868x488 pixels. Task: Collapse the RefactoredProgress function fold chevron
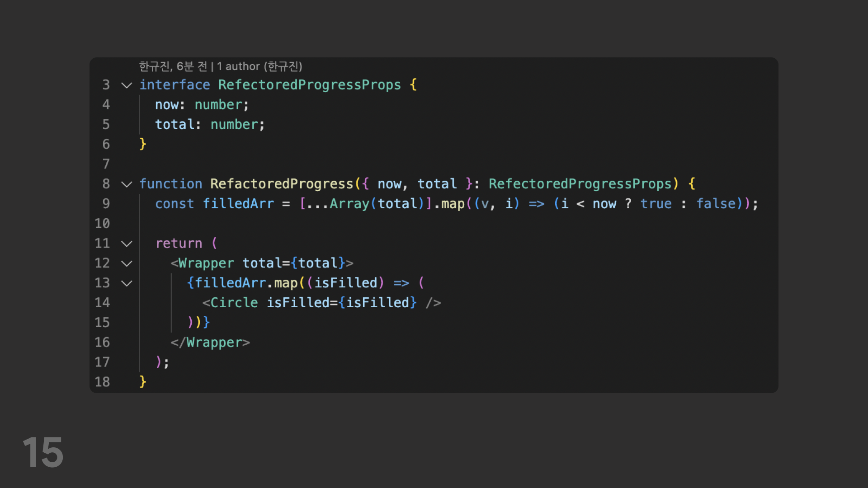127,184
